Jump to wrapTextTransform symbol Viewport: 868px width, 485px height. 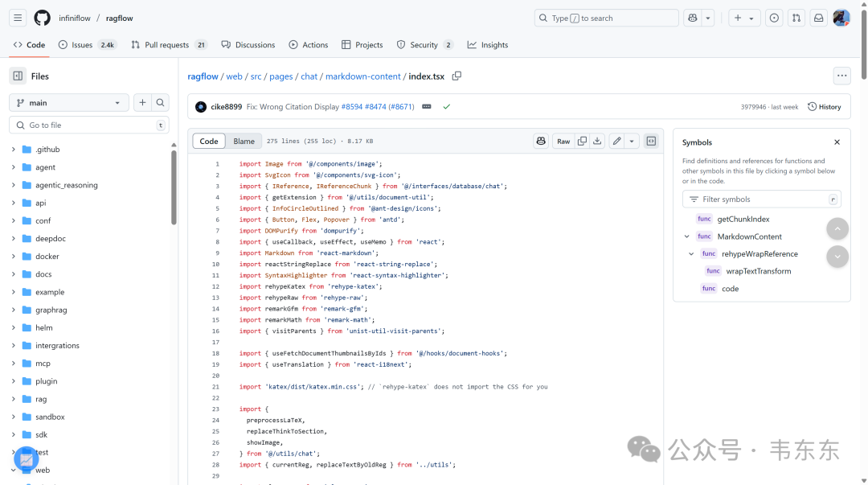pos(759,271)
